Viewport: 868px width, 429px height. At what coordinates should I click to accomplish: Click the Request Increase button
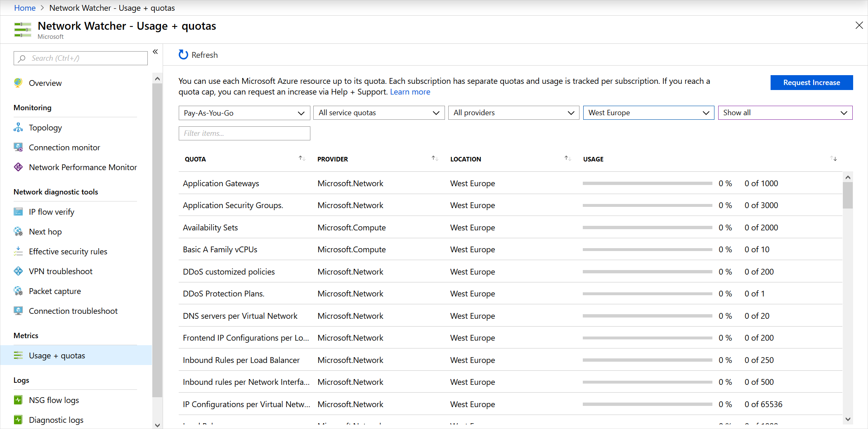[x=811, y=83]
